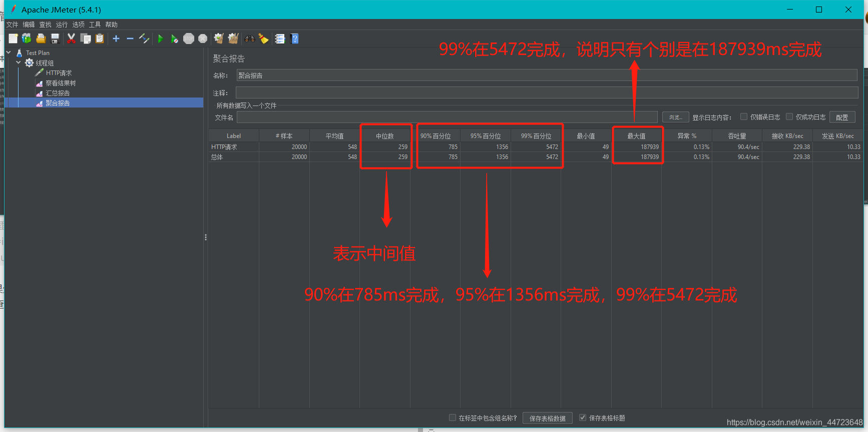868x432 pixels.
Task: Sort by the 异常 % column header
Action: point(687,136)
